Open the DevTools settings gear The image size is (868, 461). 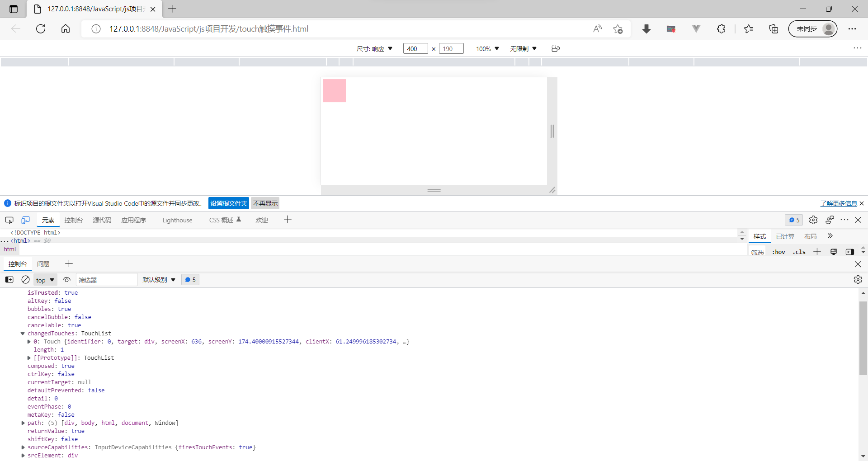tap(813, 220)
